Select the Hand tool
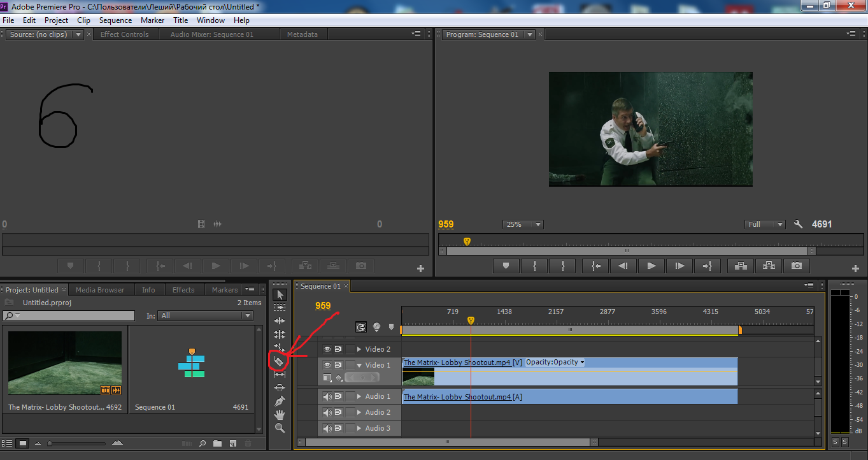Image resolution: width=868 pixels, height=460 pixels. pos(280,415)
